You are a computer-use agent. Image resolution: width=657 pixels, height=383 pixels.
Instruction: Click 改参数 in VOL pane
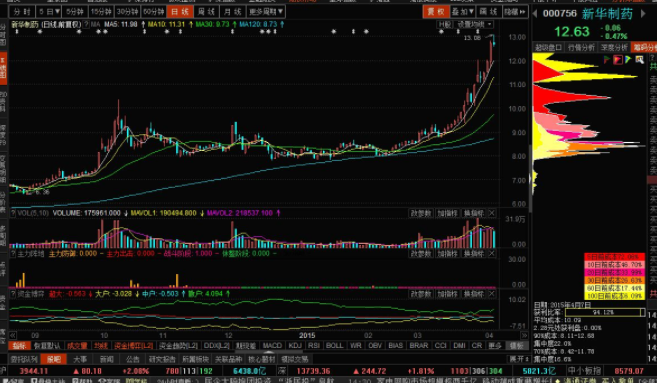tap(421, 213)
